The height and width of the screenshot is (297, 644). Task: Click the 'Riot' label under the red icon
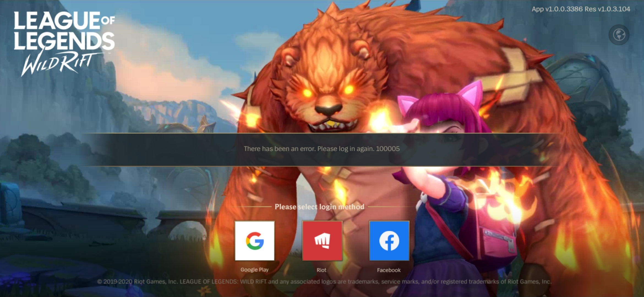[321, 270]
